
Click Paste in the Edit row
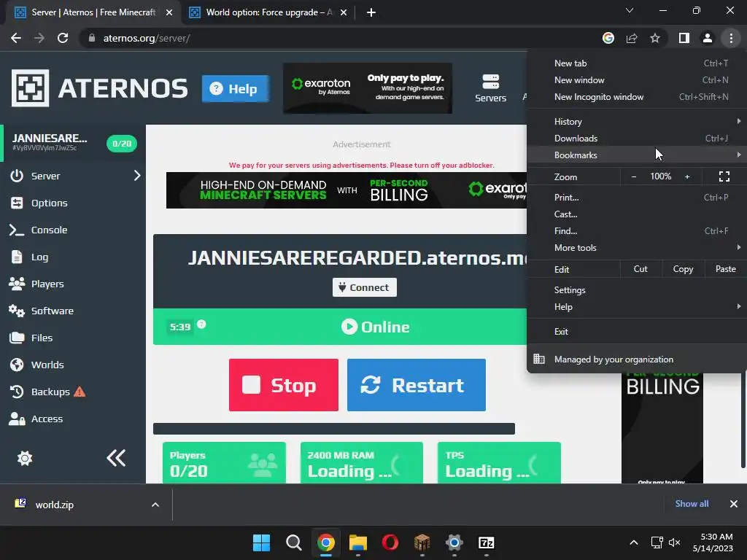(x=725, y=269)
